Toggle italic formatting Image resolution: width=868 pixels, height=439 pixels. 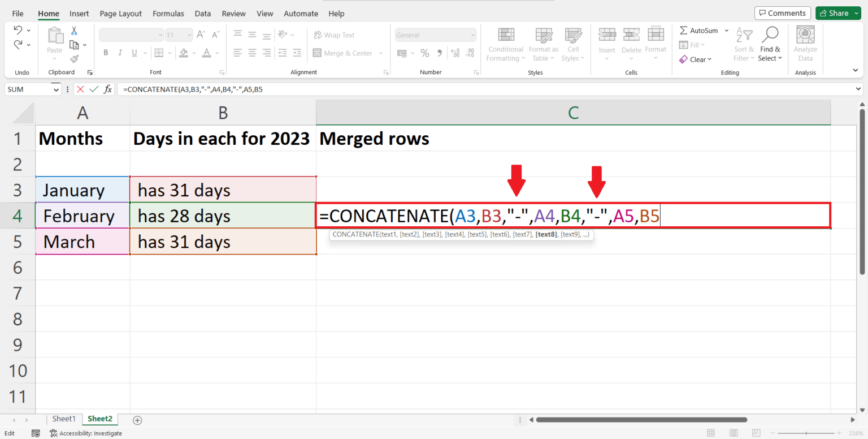click(x=119, y=53)
